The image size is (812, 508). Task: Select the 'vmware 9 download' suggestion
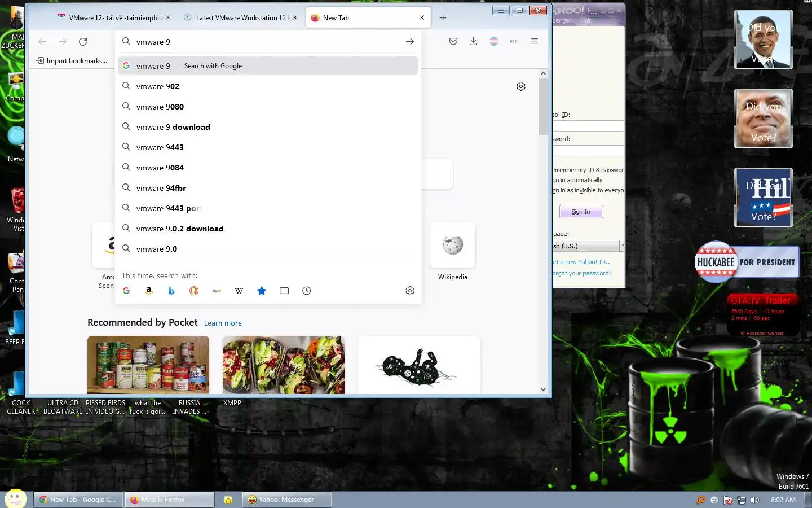coord(268,127)
